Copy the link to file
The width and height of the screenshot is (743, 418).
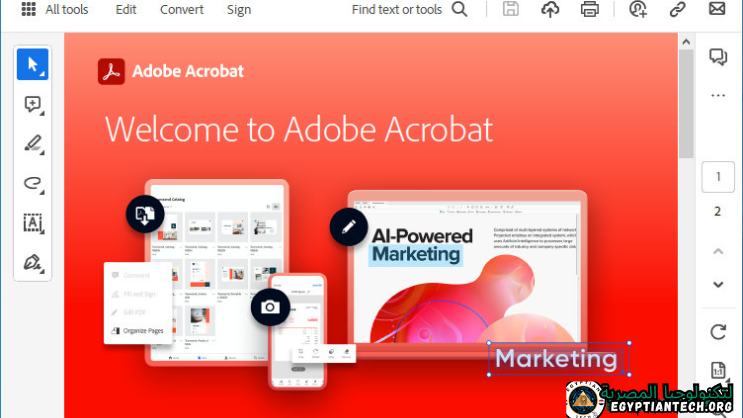[677, 10]
